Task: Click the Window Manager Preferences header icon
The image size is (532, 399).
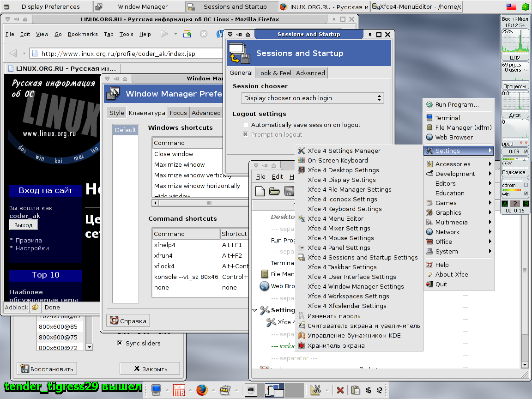Action: 113,94
